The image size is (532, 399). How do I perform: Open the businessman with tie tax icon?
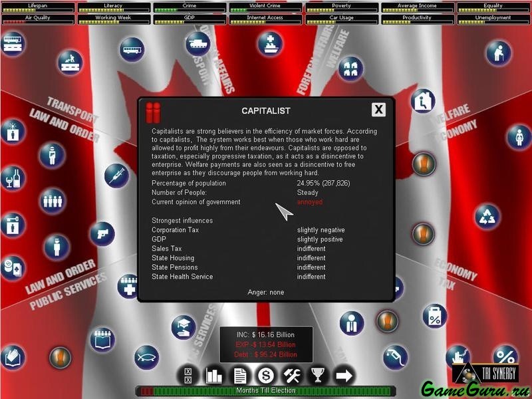point(352,323)
